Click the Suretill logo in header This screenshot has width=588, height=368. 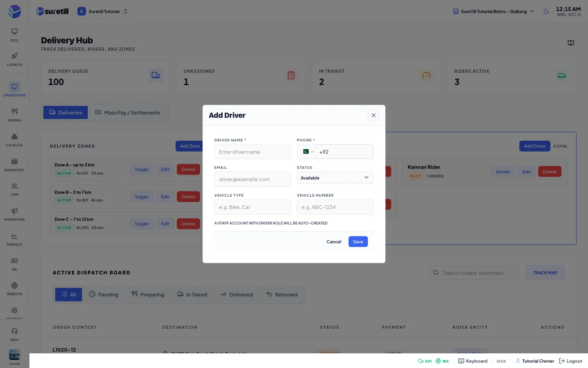(x=52, y=11)
